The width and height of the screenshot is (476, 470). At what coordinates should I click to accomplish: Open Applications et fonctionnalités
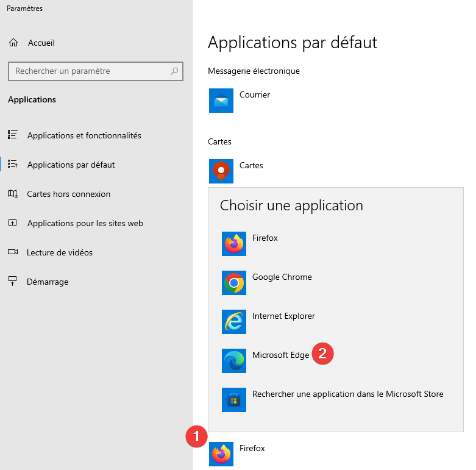[84, 135]
